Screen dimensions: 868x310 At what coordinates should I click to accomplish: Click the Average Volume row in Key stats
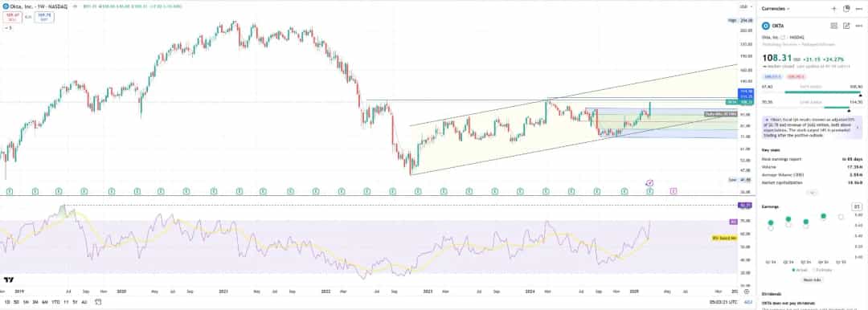[x=812, y=174]
